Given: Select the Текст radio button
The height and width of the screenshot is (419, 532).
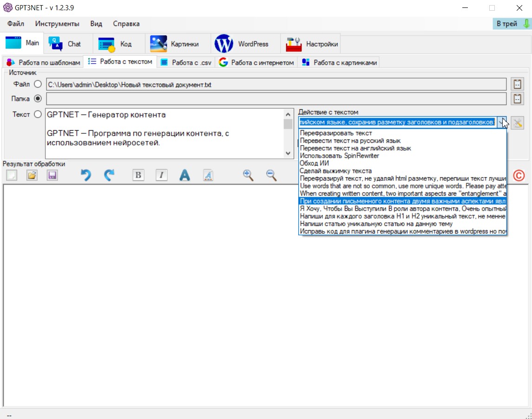Looking at the screenshot, I should [x=38, y=114].
